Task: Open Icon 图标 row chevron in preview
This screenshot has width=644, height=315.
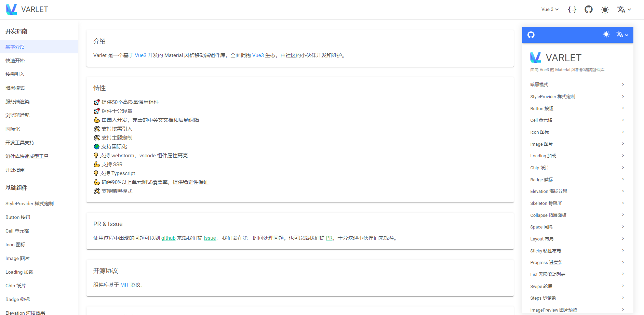Action: click(x=623, y=132)
